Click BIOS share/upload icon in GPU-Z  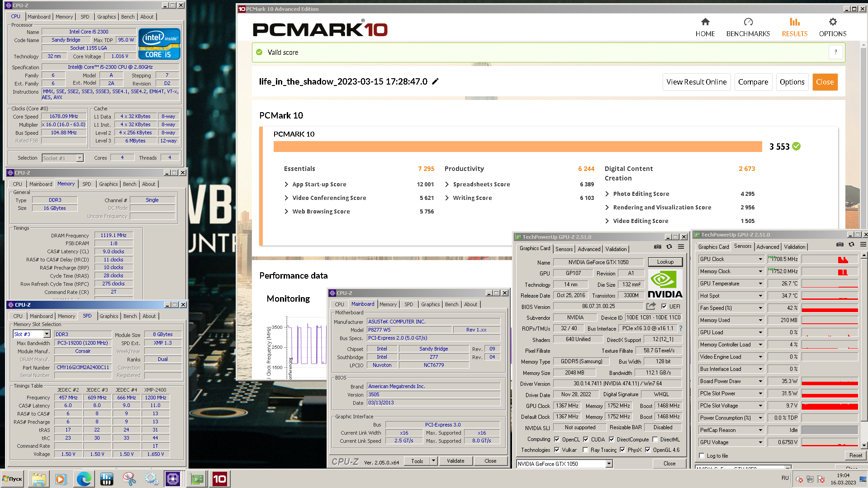651,306
